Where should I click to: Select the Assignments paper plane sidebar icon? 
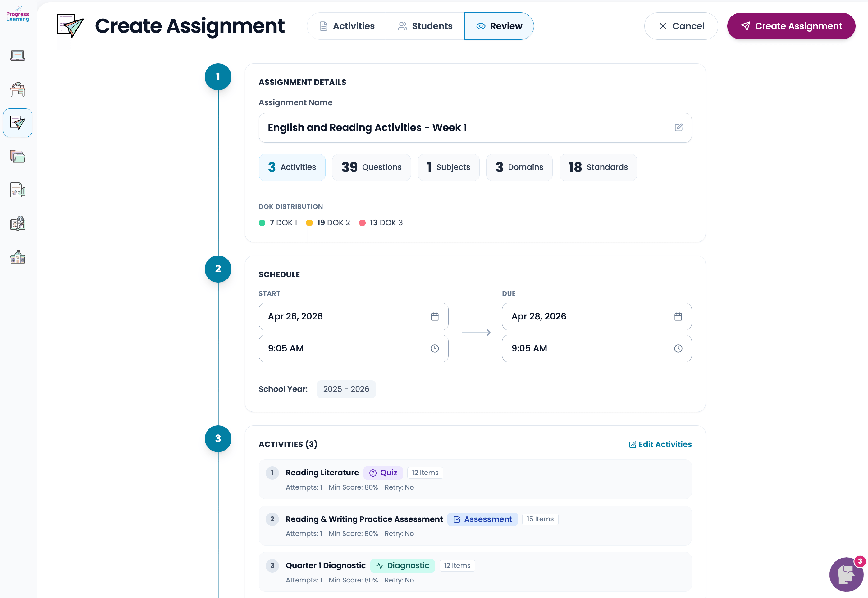(18, 123)
